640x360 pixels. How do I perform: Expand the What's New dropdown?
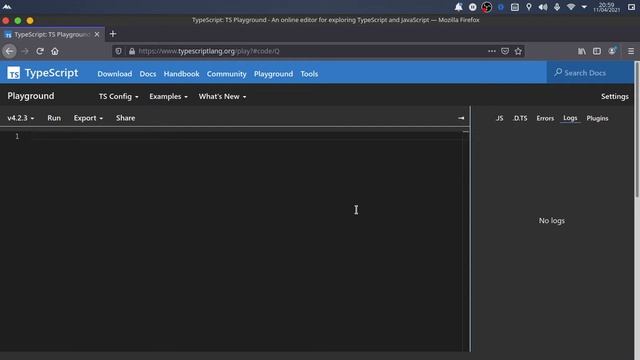click(222, 97)
